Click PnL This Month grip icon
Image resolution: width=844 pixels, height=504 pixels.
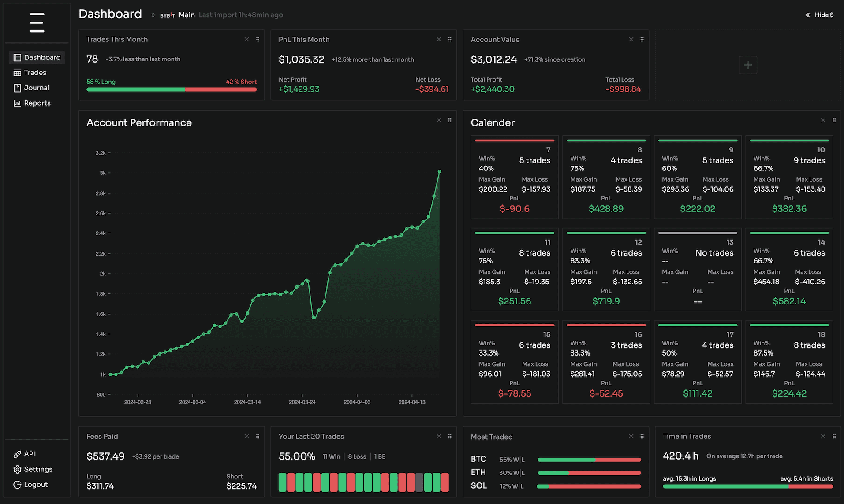tap(450, 39)
